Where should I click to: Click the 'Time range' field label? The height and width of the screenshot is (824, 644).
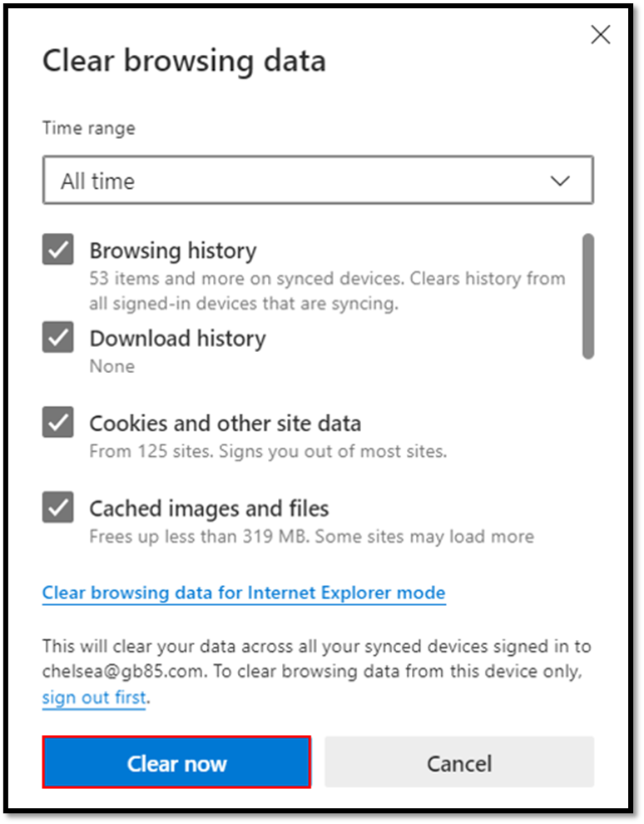pyautogui.click(x=88, y=128)
